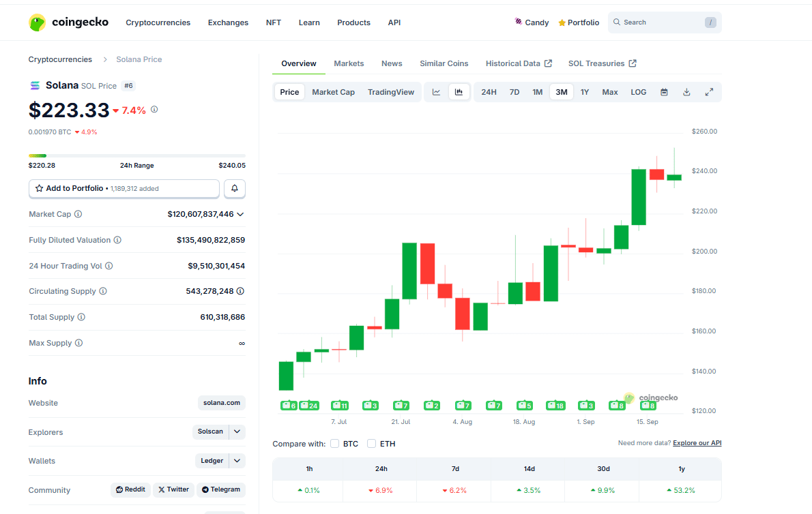Add to Portfolio button

pyautogui.click(x=124, y=188)
